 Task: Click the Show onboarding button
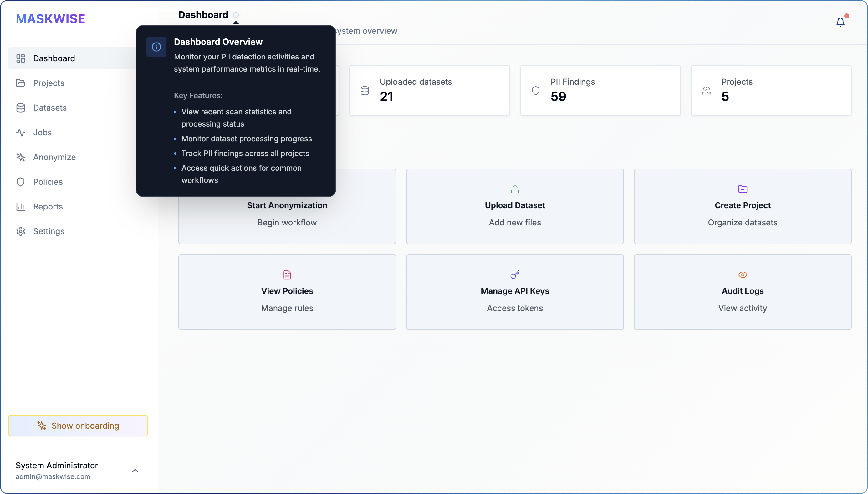point(78,426)
